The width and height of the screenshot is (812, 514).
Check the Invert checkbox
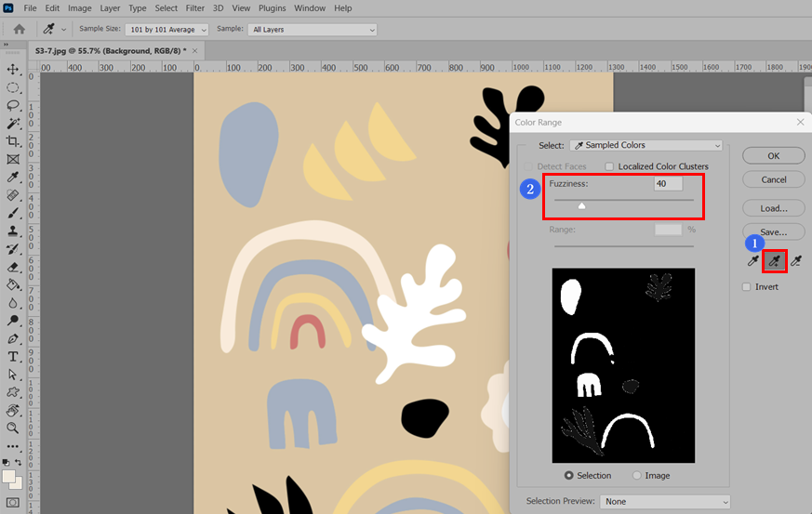[746, 287]
